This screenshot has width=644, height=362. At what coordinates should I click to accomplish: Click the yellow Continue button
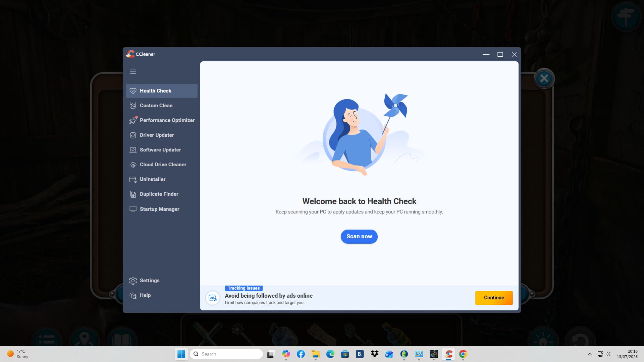(494, 298)
